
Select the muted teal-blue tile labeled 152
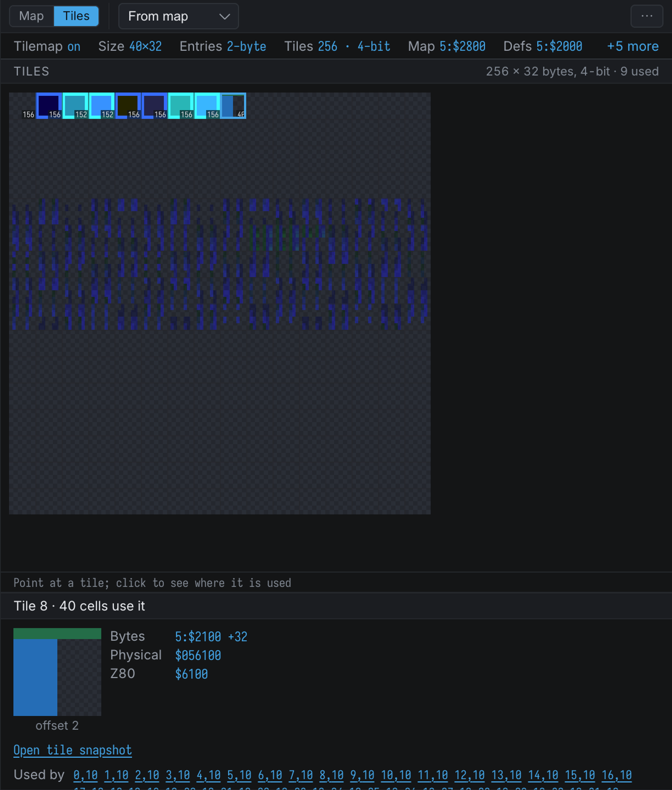pyautogui.click(x=75, y=106)
